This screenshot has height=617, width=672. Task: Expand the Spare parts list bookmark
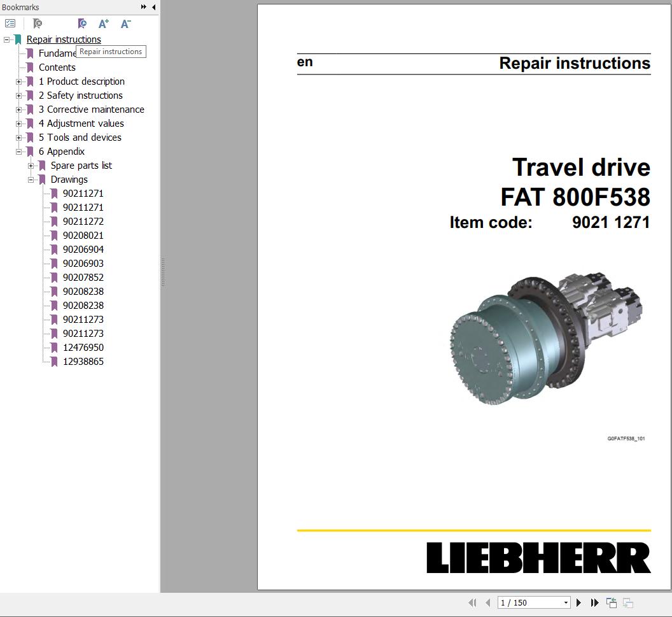pyautogui.click(x=31, y=166)
